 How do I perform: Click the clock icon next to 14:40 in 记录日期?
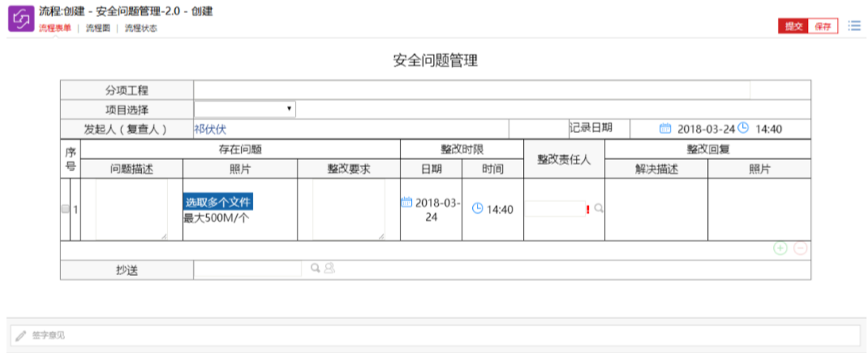pos(743,128)
